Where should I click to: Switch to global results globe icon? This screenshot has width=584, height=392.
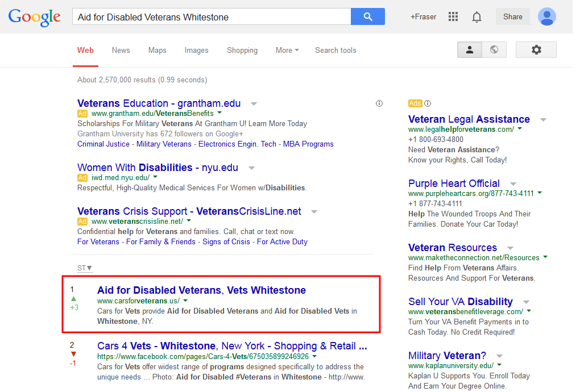pos(494,49)
